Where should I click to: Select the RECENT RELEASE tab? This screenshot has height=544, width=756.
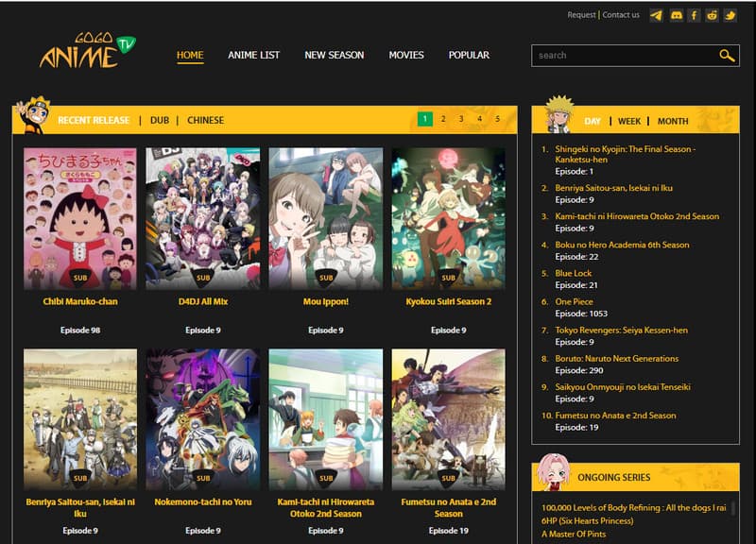pos(94,120)
